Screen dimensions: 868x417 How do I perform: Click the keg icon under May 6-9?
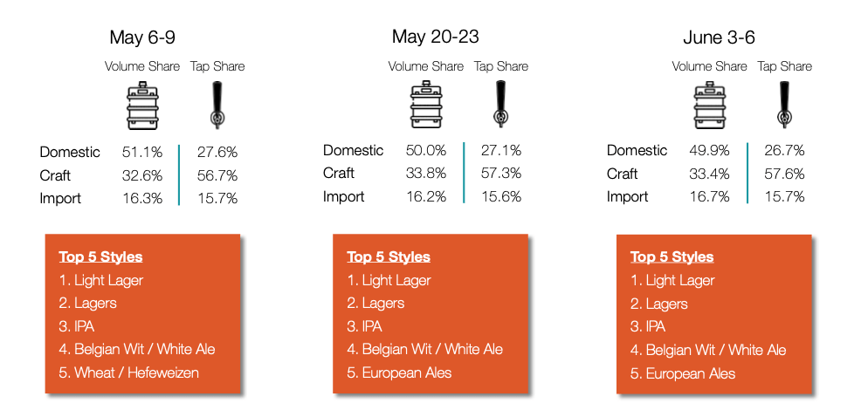click(142, 105)
